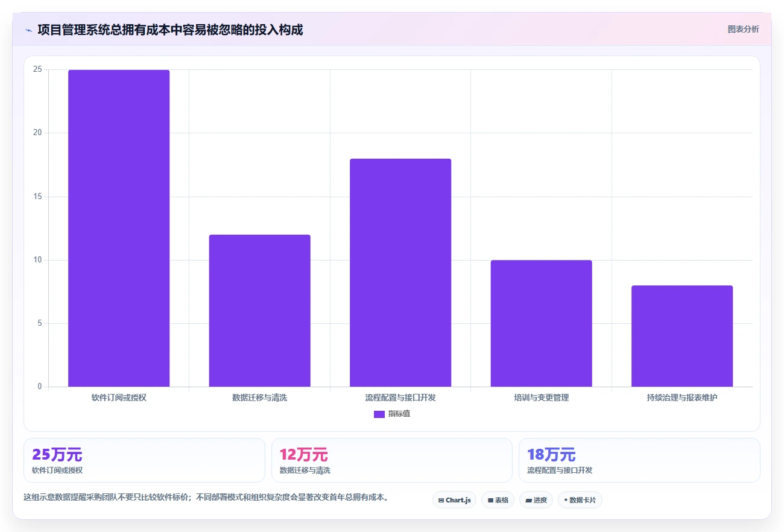Click the y-axis value 20
Viewport: 784px width, 532px height.
(x=37, y=133)
